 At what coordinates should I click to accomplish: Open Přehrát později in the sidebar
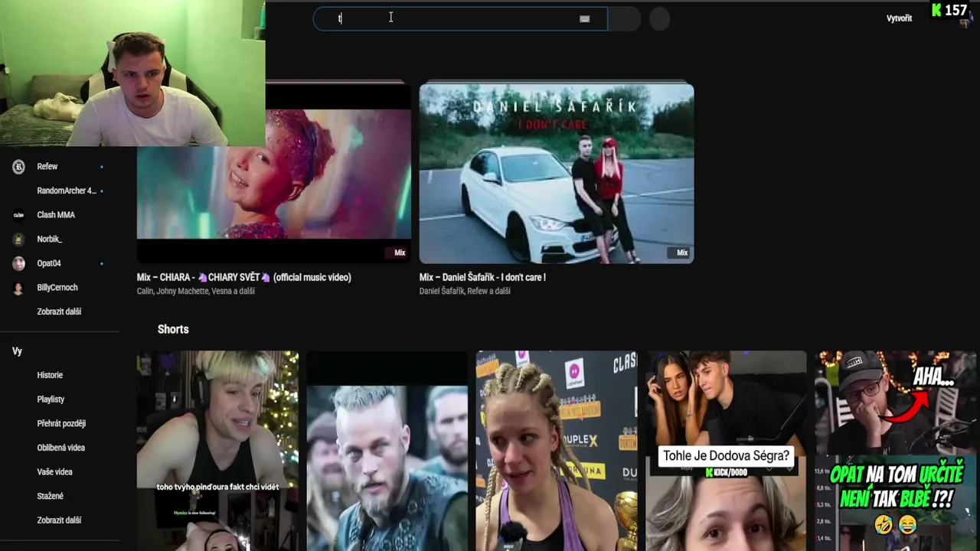[x=61, y=423]
